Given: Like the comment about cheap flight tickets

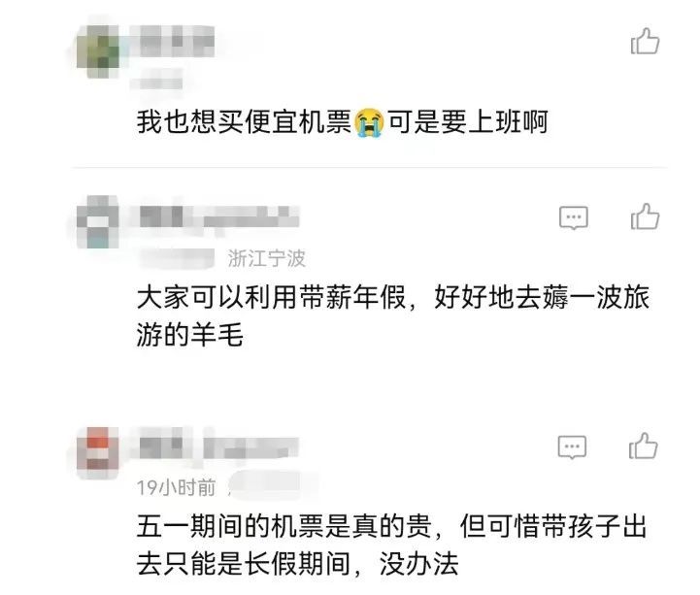Looking at the screenshot, I should coord(645,42).
